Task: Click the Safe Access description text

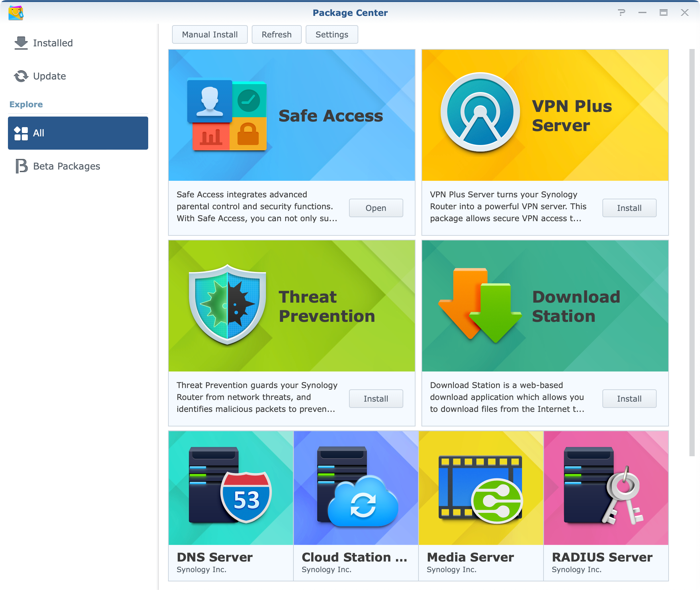Action: (257, 206)
